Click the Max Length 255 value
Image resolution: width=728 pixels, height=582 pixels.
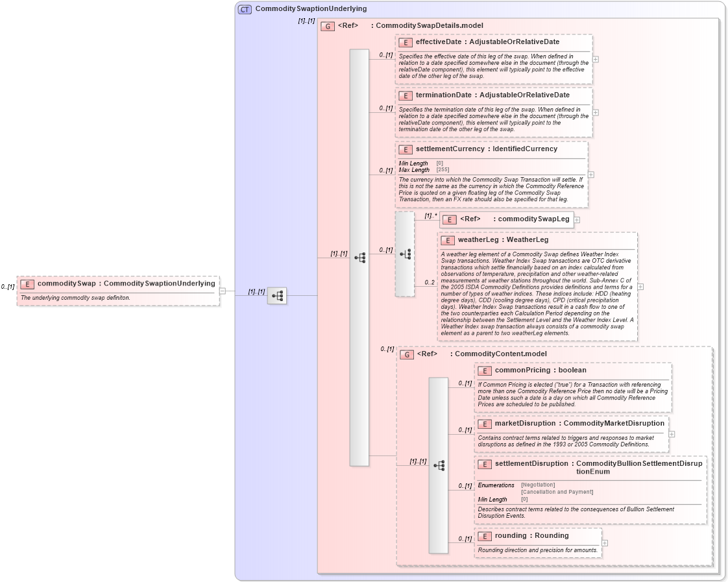(x=443, y=170)
